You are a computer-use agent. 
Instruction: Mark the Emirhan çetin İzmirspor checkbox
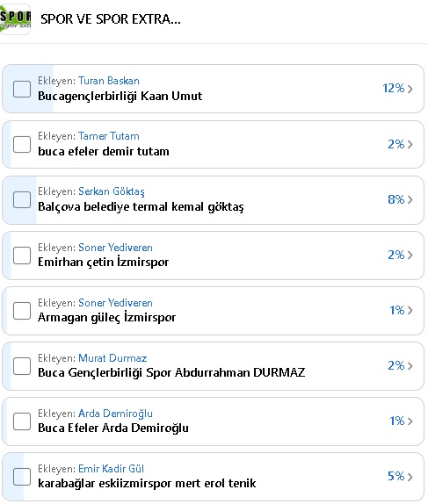coord(22,256)
